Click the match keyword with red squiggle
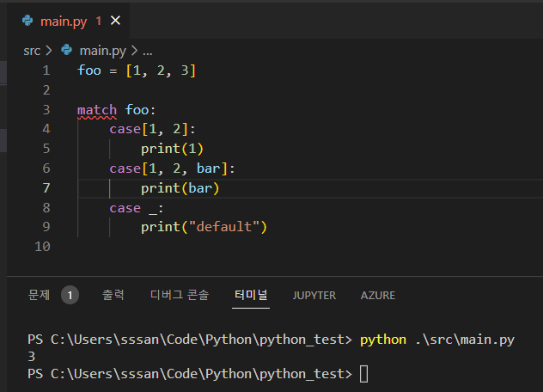543x392 pixels. 96,110
